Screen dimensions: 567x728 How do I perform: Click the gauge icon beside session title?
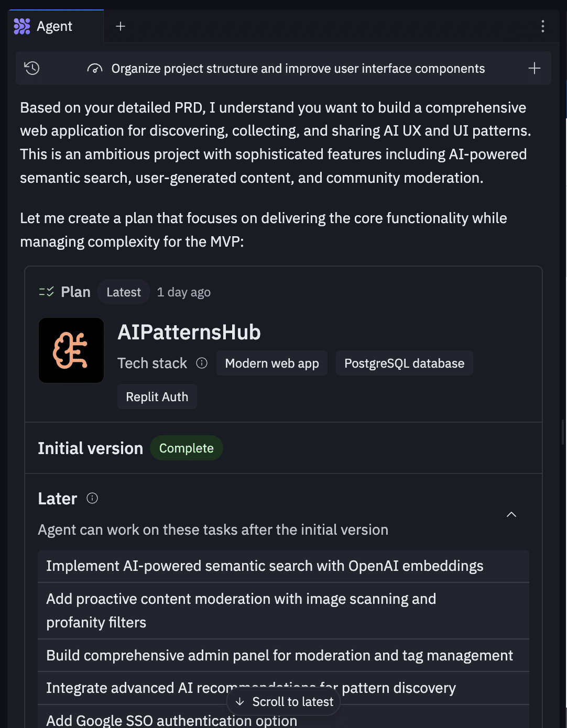[x=95, y=69]
